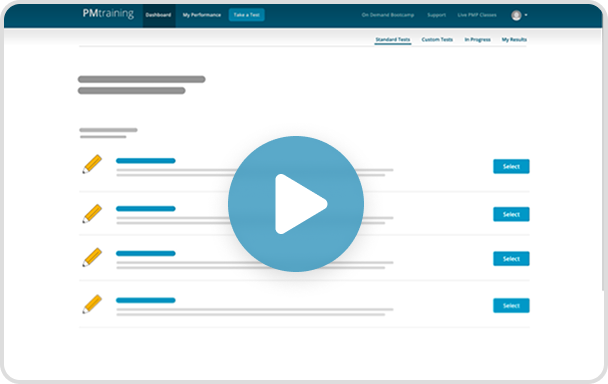This screenshot has height=384, width=608.
Task: Click Select for the last test
Action: 511,306
